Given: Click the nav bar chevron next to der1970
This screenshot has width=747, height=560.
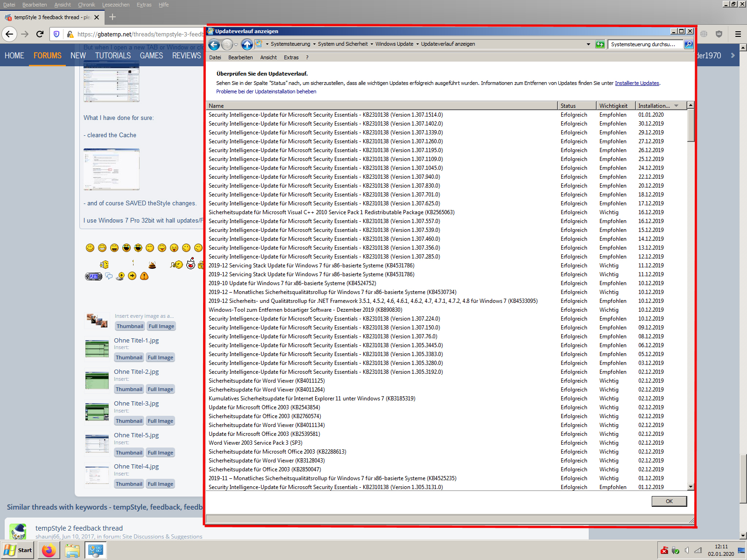Looking at the screenshot, I should coord(733,56).
